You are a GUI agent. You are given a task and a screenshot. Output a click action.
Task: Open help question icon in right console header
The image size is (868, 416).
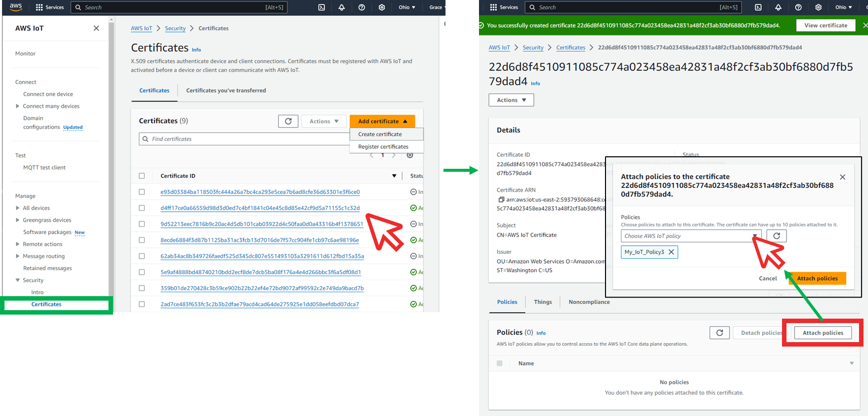coord(798,7)
